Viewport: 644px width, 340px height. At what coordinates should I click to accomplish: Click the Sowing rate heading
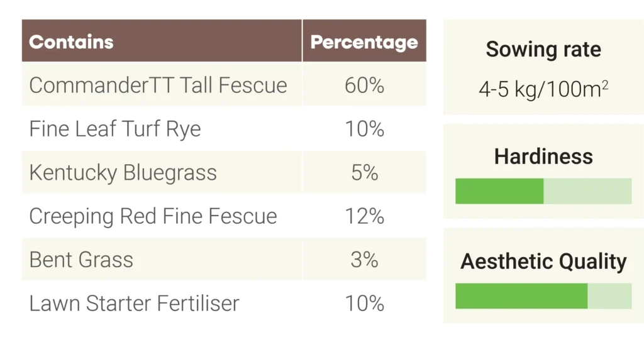(543, 50)
